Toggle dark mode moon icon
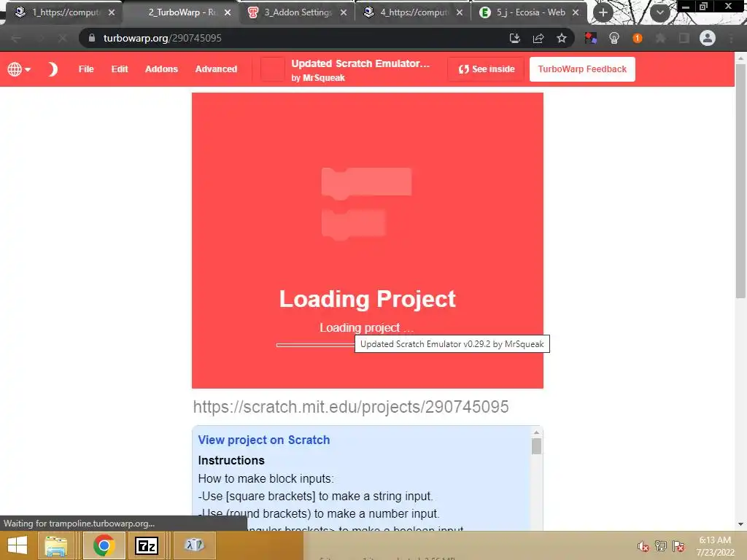Screen dimensions: 747x560 pyautogui.click(x=53, y=69)
